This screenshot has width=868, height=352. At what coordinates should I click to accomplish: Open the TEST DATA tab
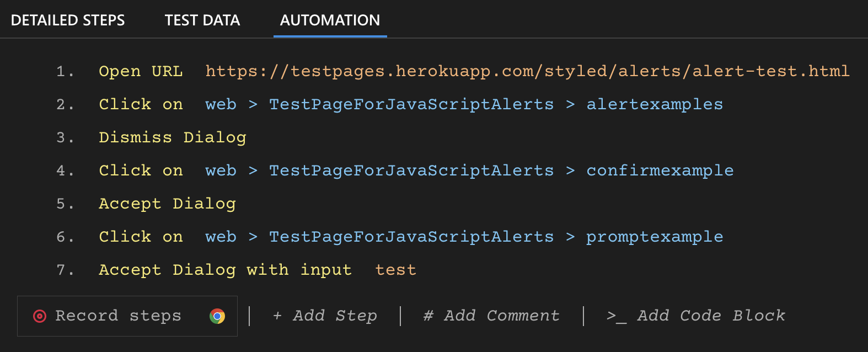(x=202, y=20)
